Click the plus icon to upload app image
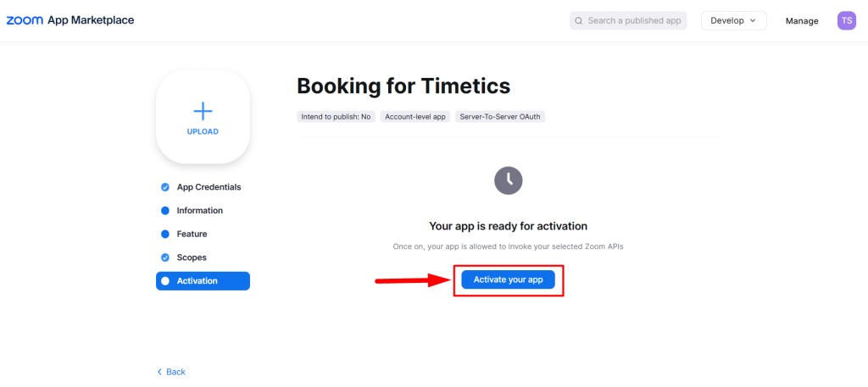 tap(203, 111)
